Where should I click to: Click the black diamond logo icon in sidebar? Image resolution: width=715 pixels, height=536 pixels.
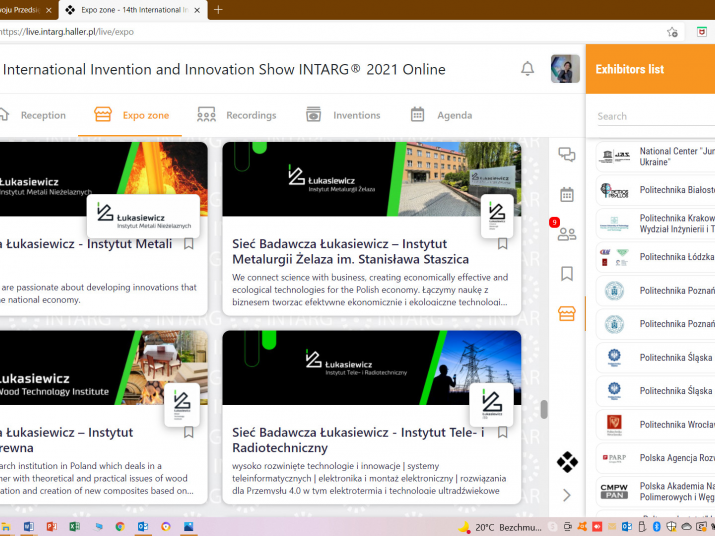coord(567,462)
